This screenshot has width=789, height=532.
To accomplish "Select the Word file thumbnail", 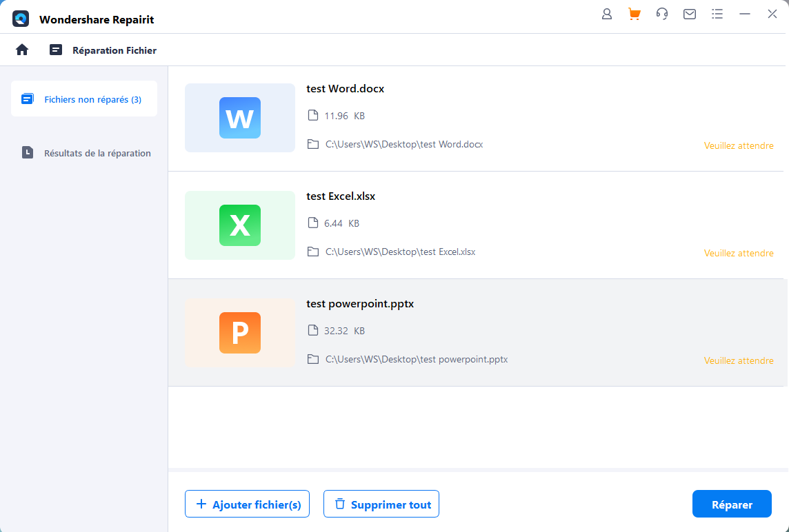I will [x=240, y=118].
